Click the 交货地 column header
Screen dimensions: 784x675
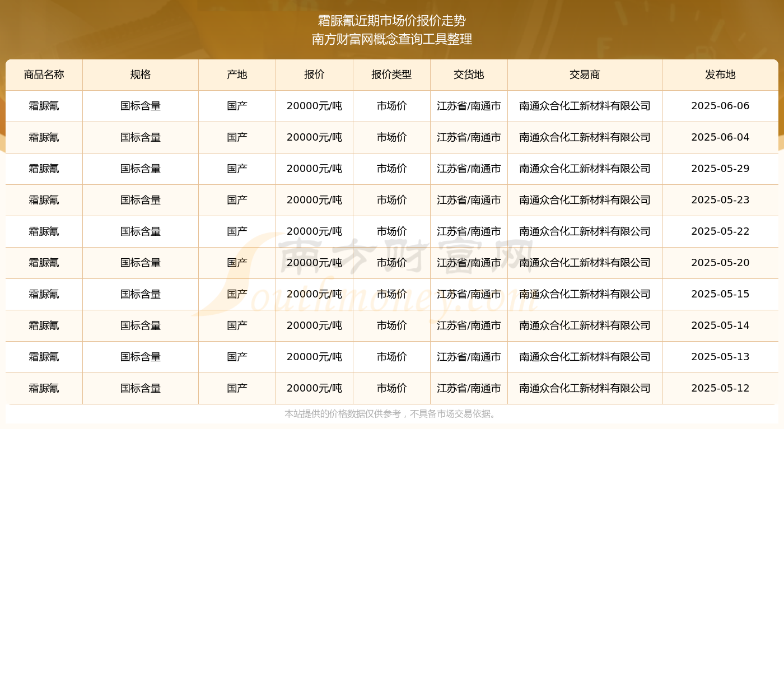coord(469,75)
